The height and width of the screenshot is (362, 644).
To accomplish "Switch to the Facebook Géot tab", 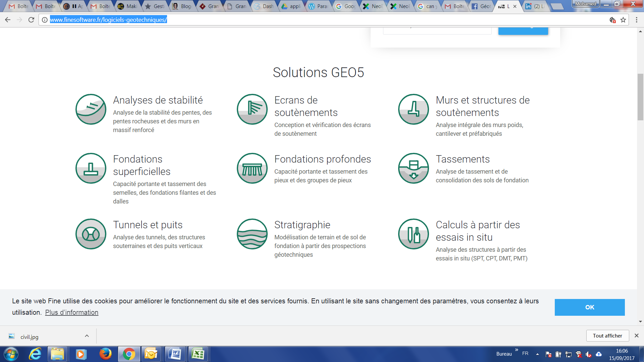I will click(481, 6).
